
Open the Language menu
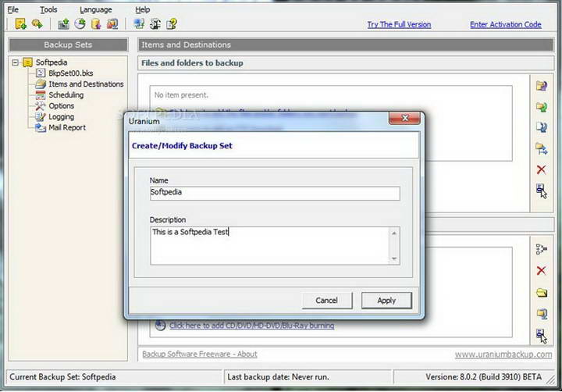96,9
